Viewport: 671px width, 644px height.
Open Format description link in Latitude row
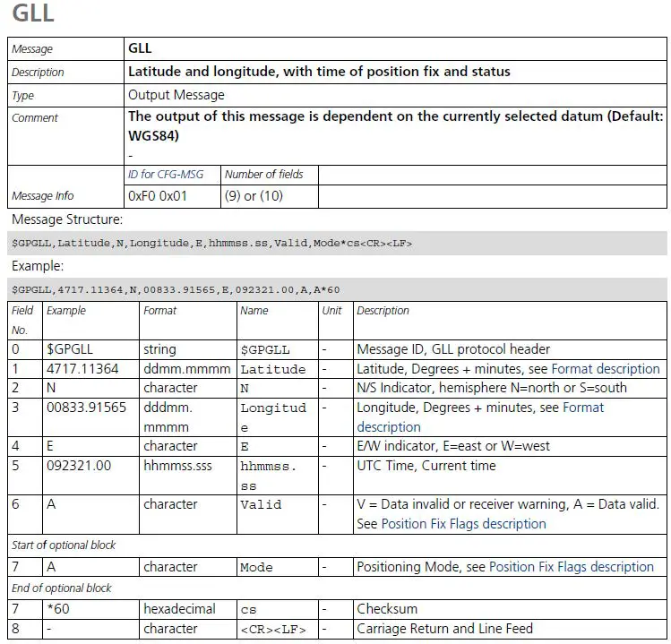pyautogui.click(x=606, y=369)
